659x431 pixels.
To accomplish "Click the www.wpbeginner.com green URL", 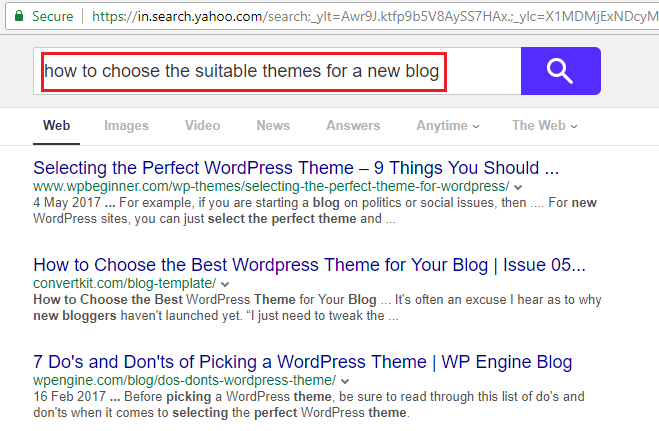I will 271,187.
